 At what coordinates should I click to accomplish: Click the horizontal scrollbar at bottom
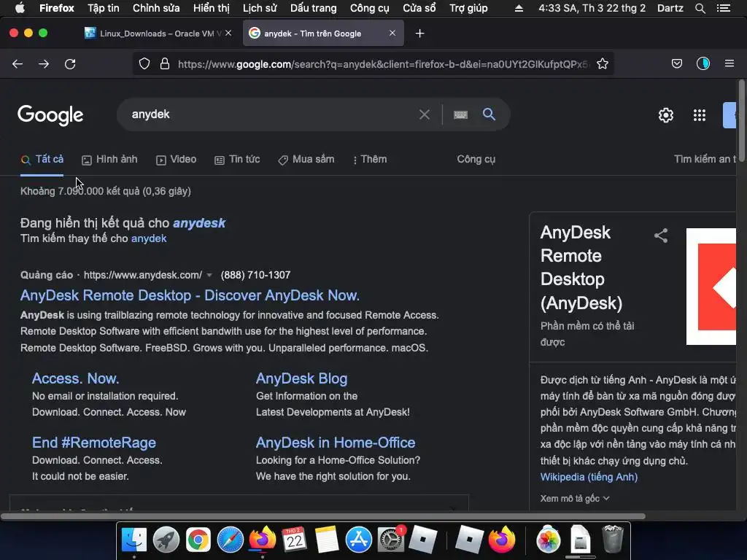(x=323, y=516)
